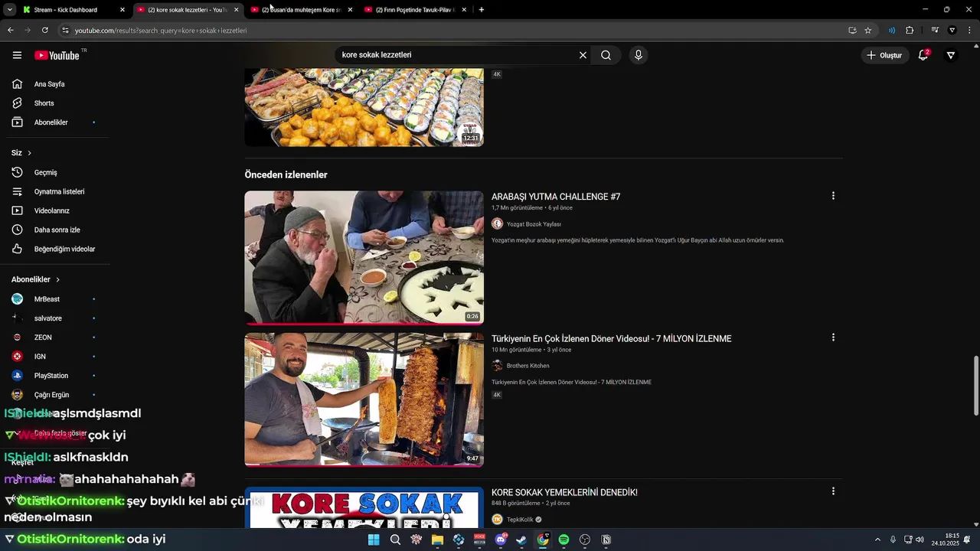Open the notifications bell
This screenshot has height=551, width=980.
[923, 55]
